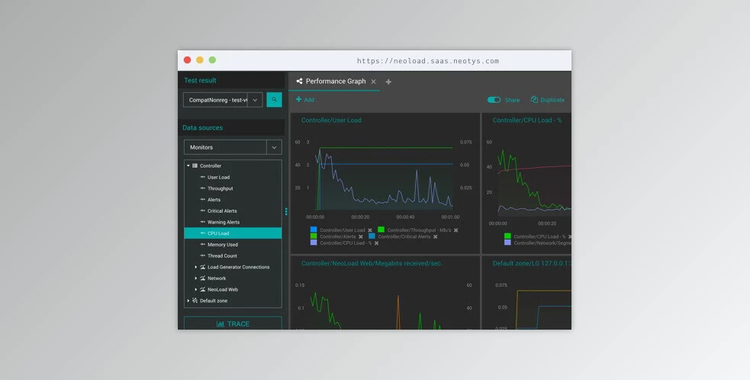Click share icon on Performance Graph tab
The height and width of the screenshot is (380, 750).
point(299,81)
